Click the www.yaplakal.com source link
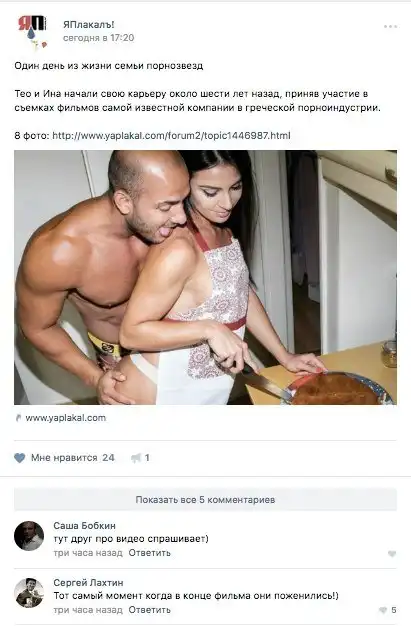This screenshot has width=411, height=626. pyautogui.click(x=66, y=418)
